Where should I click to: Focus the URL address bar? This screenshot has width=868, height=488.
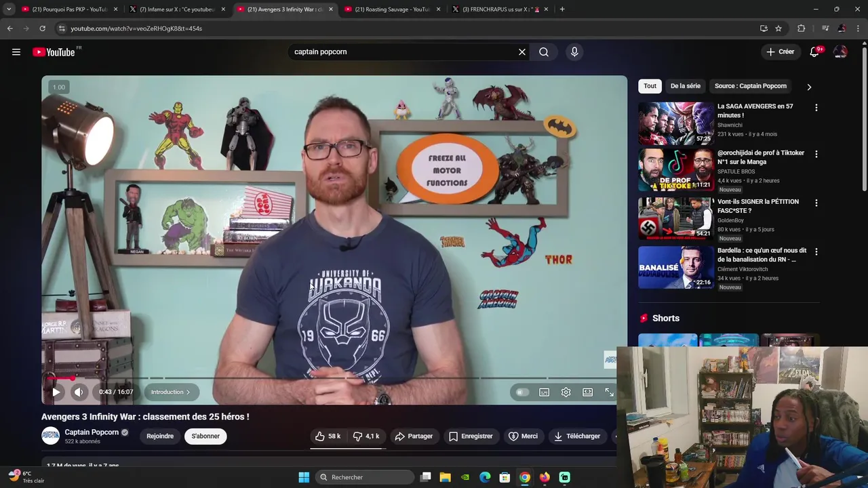pyautogui.click(x=407, y=28)
